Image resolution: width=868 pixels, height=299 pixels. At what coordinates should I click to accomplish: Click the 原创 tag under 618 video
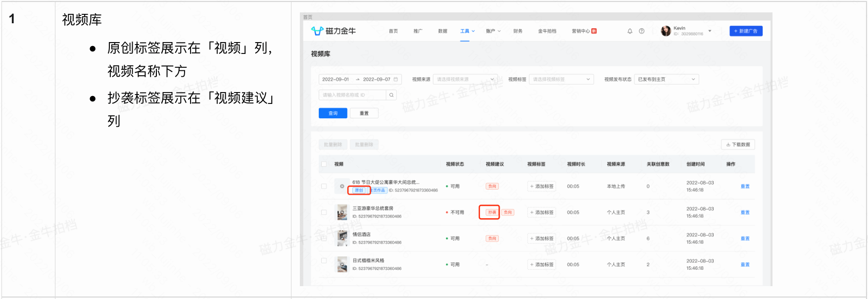[x=359, y=191]
